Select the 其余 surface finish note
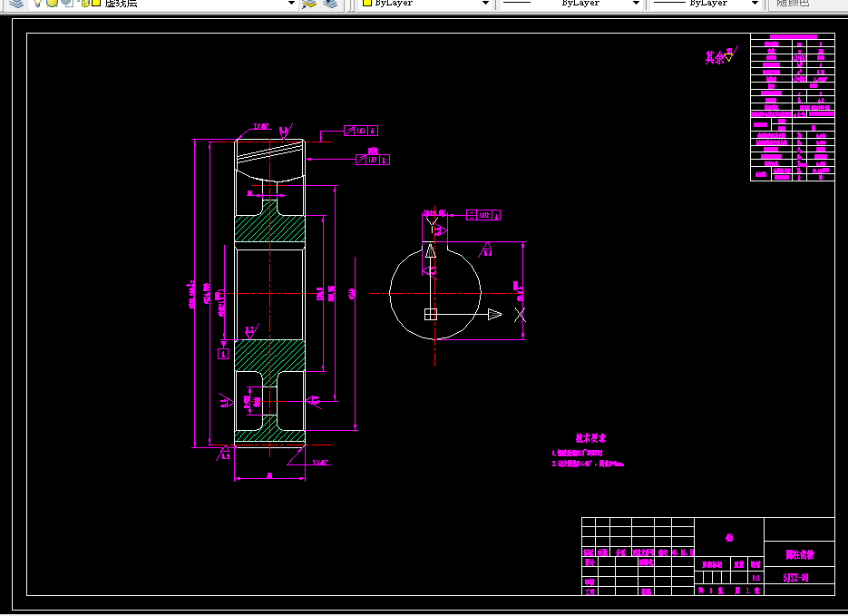The height and width of the screenshot is (616, 848). point(720,55)
